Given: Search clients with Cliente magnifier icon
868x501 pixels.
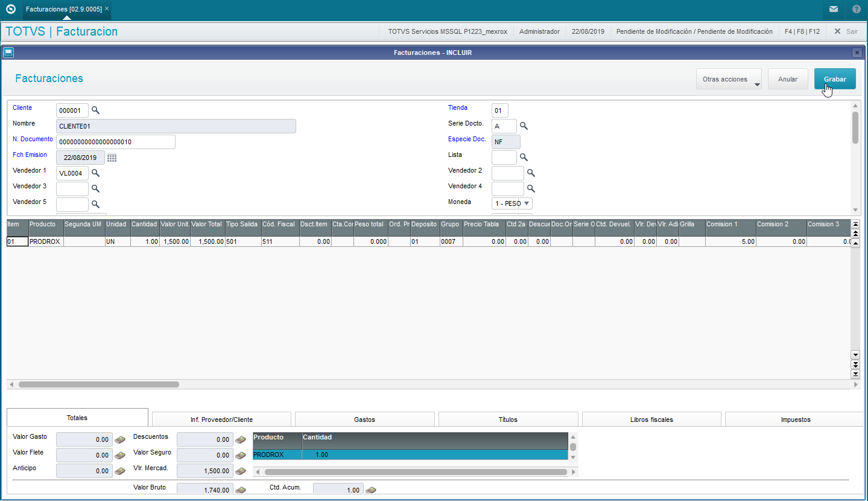Looking at the screenshot, I should (95, 110).
